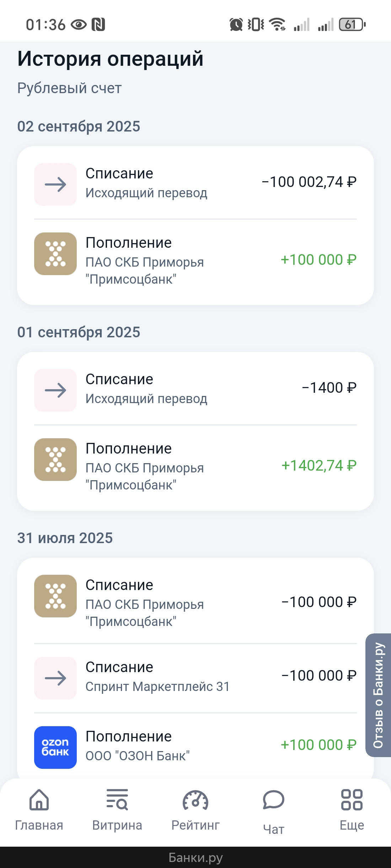The width and height of the screenshot is (391, 868).
Task: Tap arrow icon of −1400 ₽ transfer
Action: point(55,390)
